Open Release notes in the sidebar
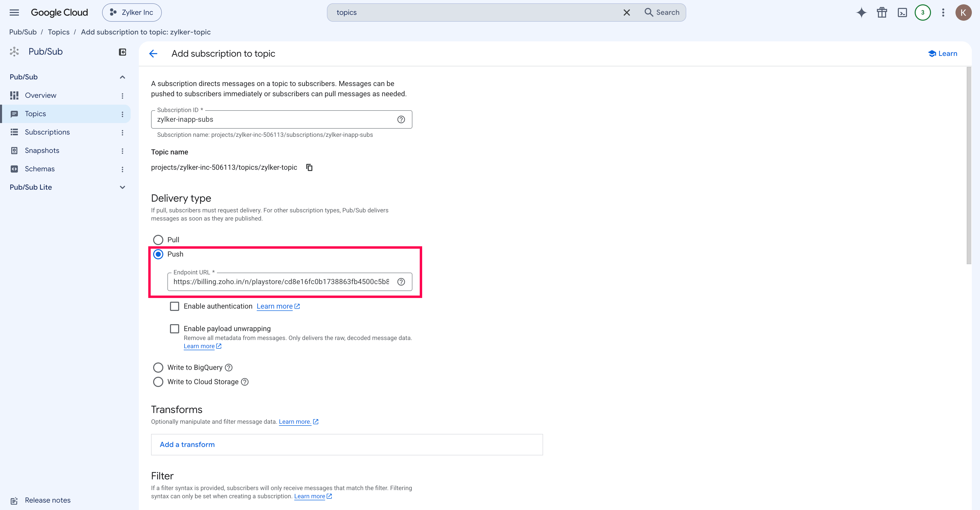Viewport: 980px width, 510px height. [47, 500]
